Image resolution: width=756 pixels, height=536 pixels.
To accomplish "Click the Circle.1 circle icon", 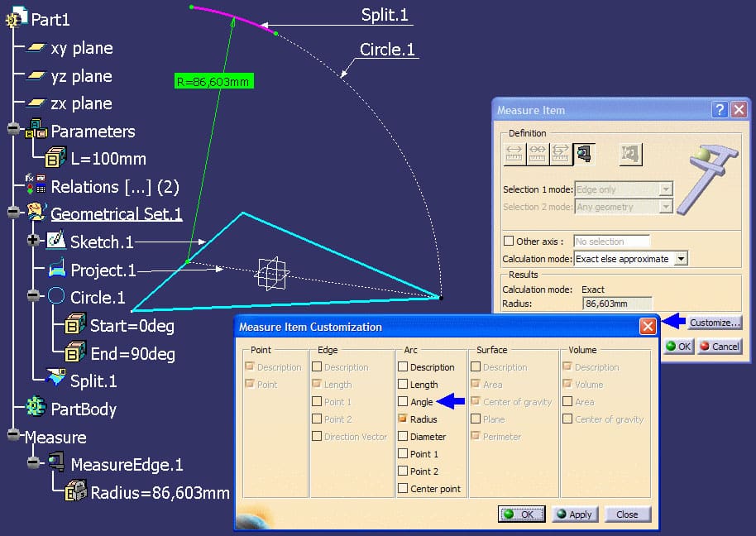I will click(56, 296).
